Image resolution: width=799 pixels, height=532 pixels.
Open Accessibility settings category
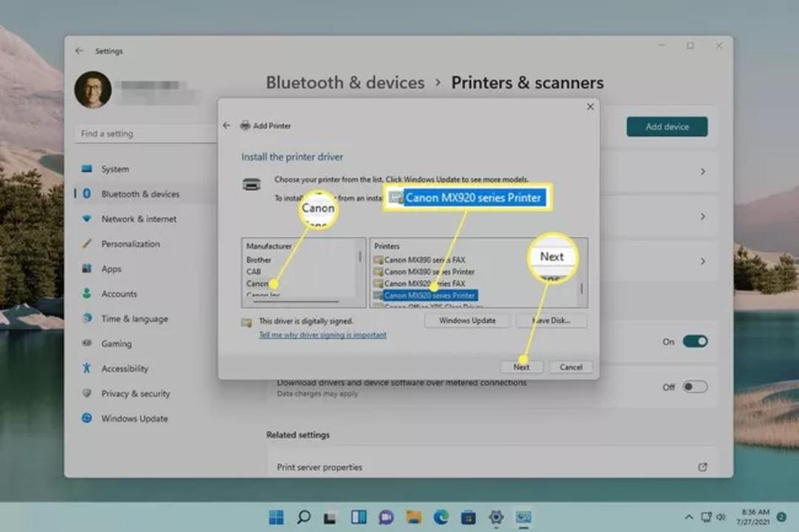point(124,368)
